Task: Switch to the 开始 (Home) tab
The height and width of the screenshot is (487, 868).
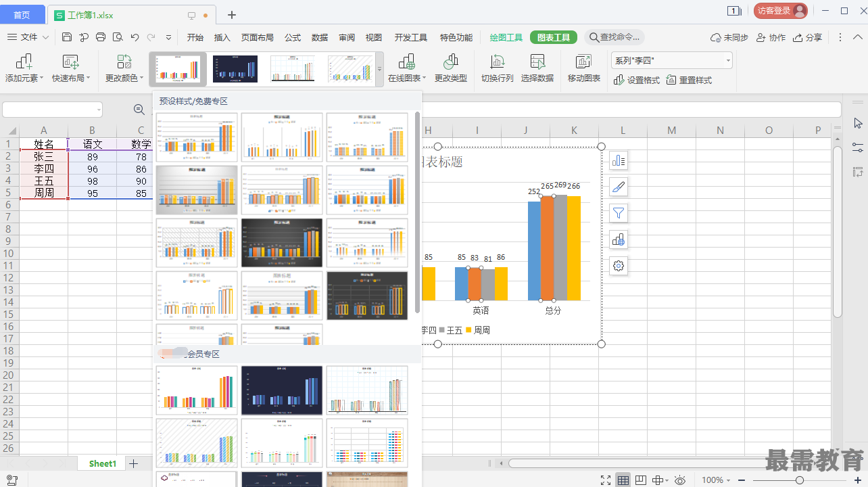Action: [195, 37]
